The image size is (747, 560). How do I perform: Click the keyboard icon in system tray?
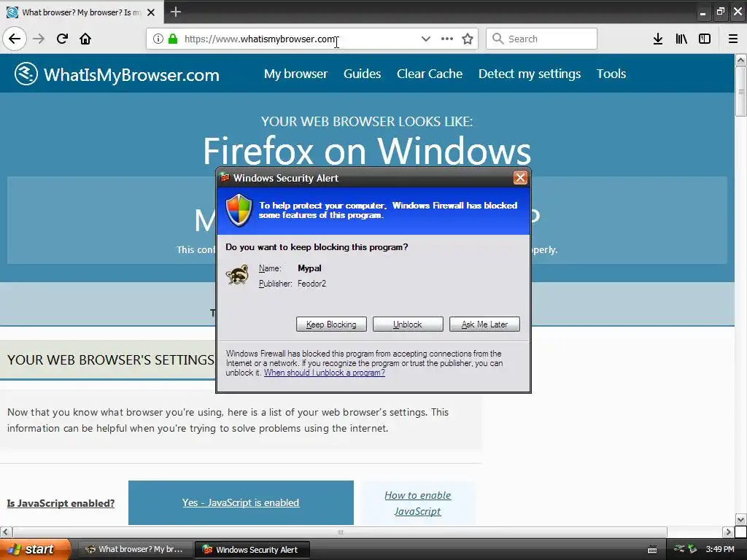(x=653, y=550)
